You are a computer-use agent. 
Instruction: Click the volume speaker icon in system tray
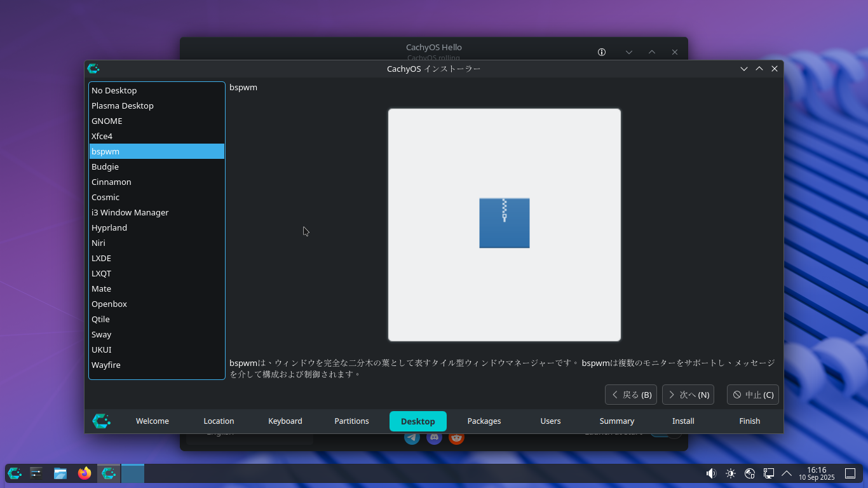point(711,473)
